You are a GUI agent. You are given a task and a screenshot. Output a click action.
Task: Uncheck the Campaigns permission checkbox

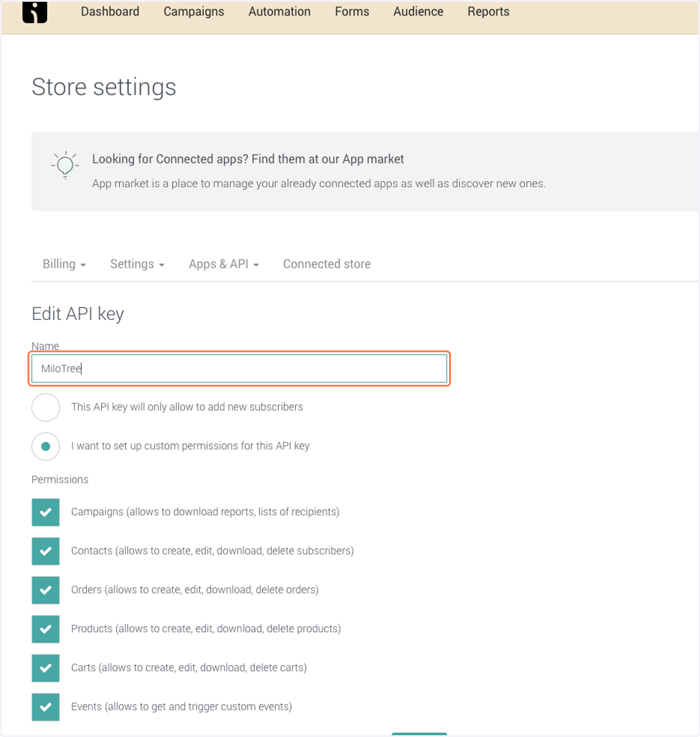tap(45, 512)
